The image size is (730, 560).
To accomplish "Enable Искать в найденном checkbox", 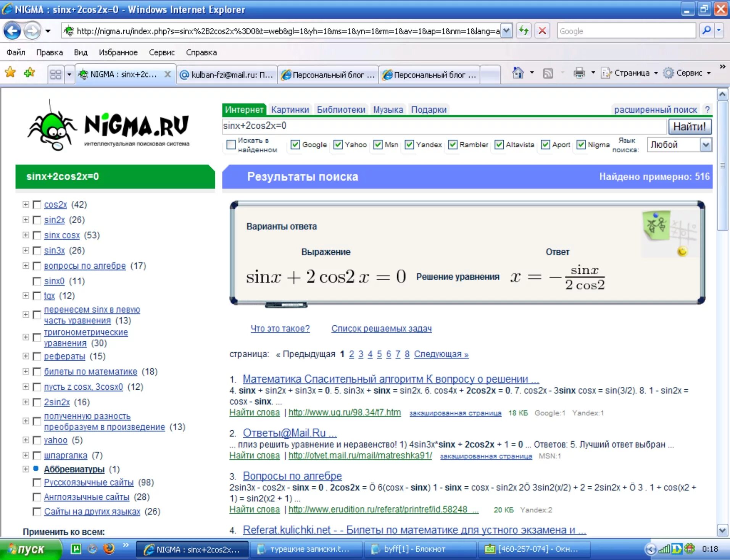I will tap(231, 144).
